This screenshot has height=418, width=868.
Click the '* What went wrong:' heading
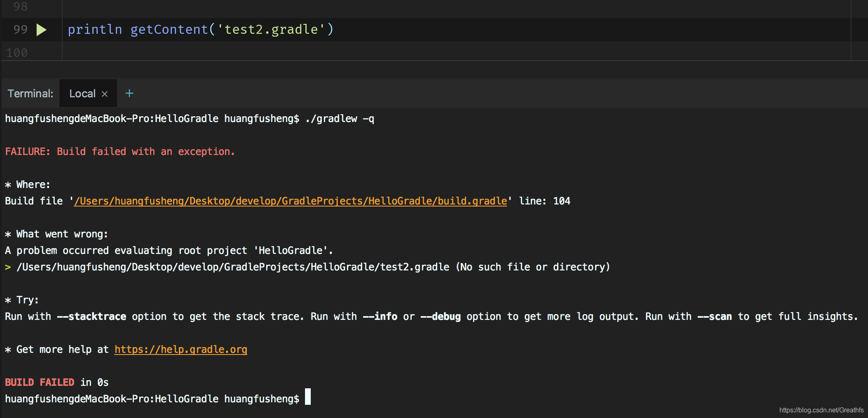[56, 234]
